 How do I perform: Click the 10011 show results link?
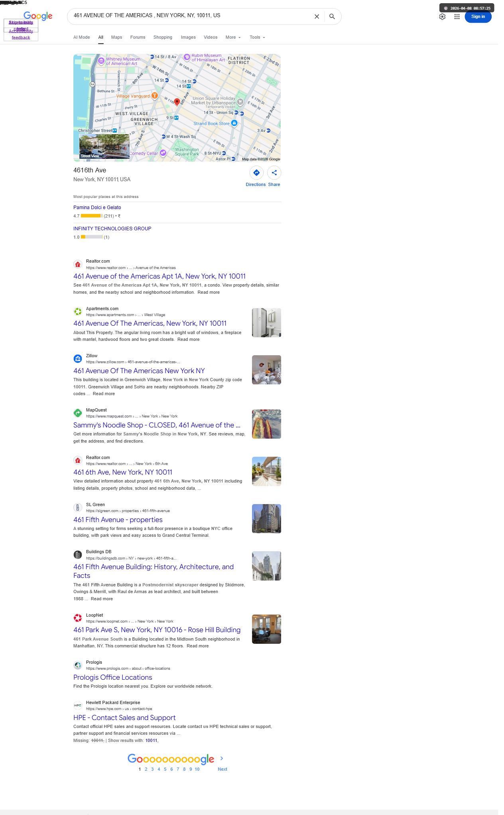151,741
